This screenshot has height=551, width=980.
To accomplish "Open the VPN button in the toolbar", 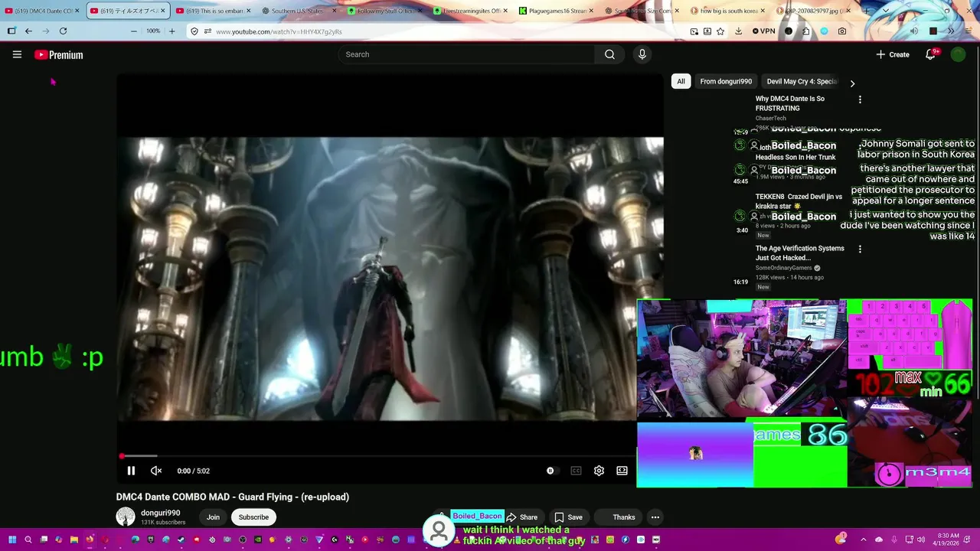I will [x=763, y=31].
